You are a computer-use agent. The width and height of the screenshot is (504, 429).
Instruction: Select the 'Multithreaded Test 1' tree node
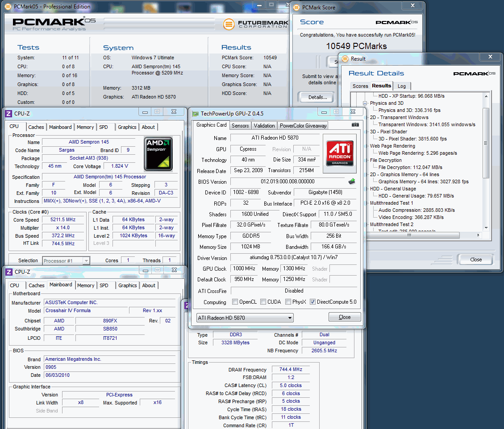[391, 203]
